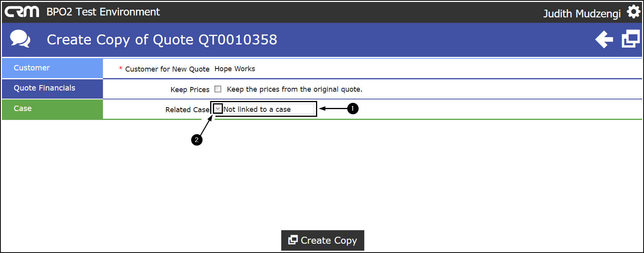Click annotation marker number 2
644x253 pixels.
(197, 140)
